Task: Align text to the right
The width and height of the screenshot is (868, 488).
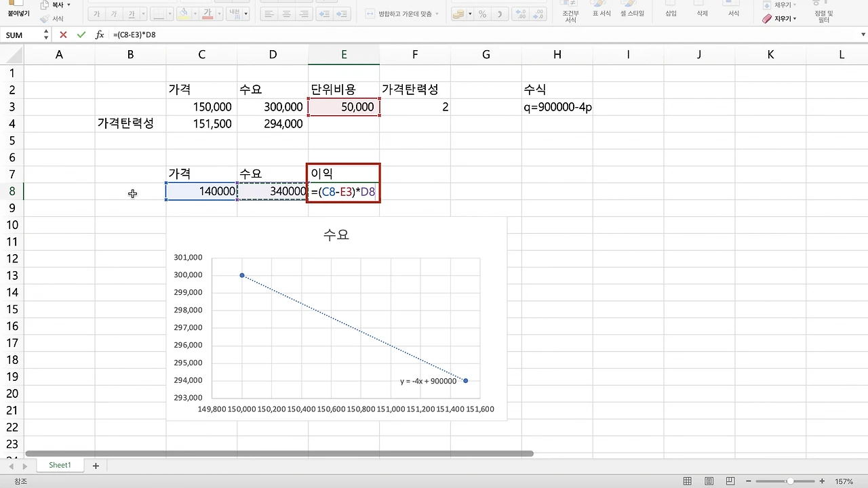Action: [305, 14]
